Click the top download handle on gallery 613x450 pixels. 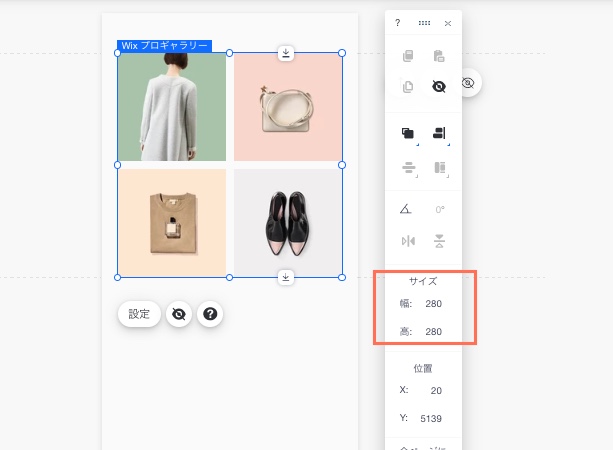coord(286,53)
